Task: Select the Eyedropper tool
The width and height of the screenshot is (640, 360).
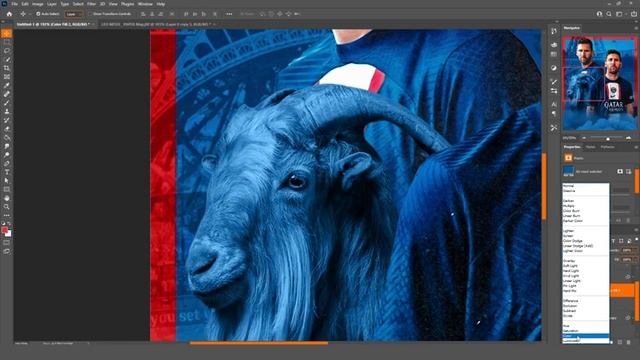Action: click(7, 85)
